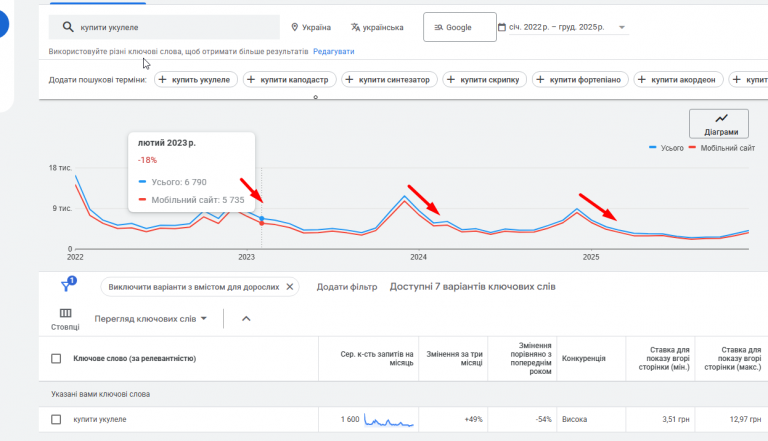Add suggested term 'купити каподастр'

coord(289,79)
